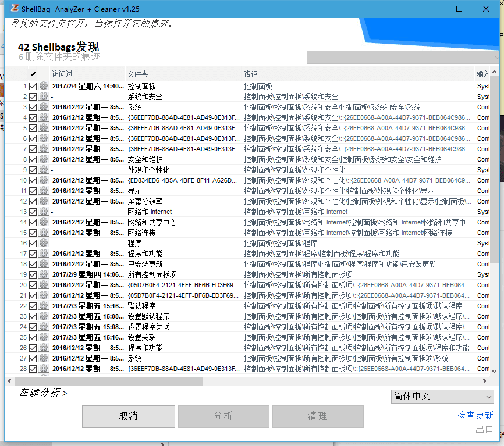504x446 pixels.
Task: Click the gear icon in row 24 设置程序关联
Action: (x=44, y=327)
